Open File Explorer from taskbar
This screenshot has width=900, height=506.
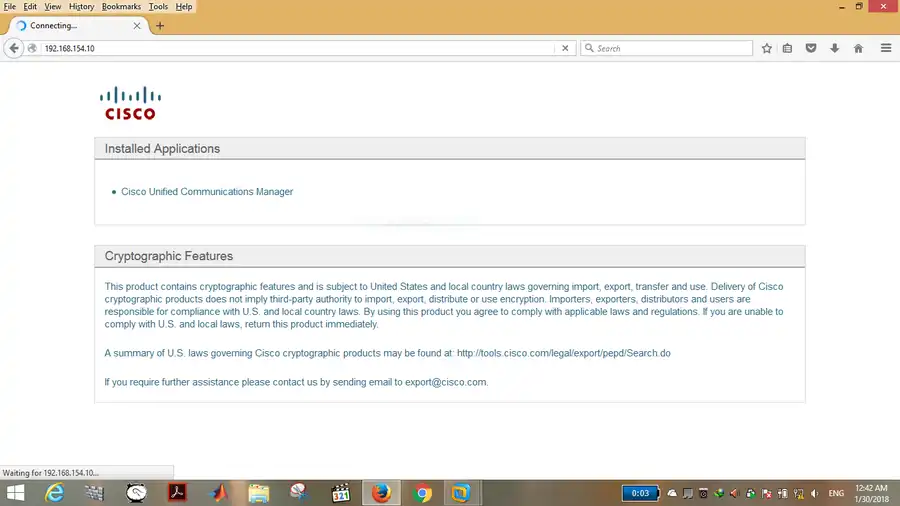tap(258, 493)
